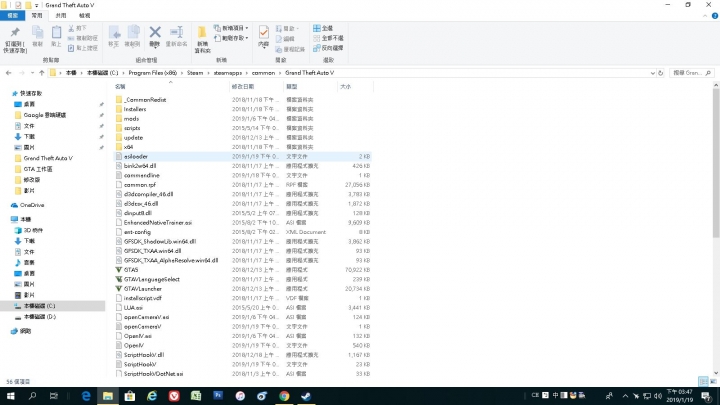Click the Properties checkmark icon
The image size is (720, 405).
pyautogui.click(x=264, y=32)
